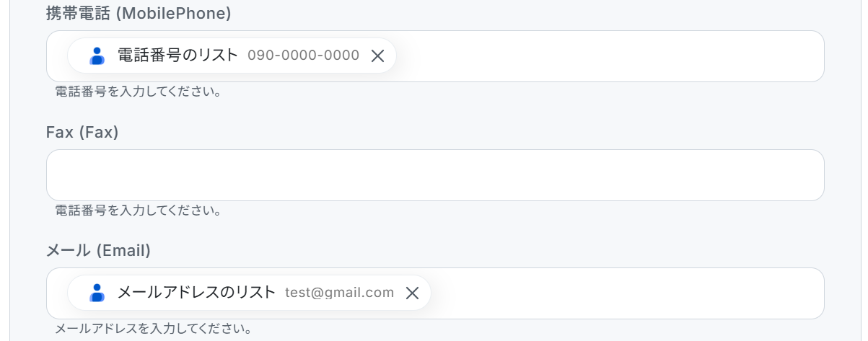Screen dimensions: 868x341
Task: Select the メールアドレスのリスト chip label
Action: [x=196, y=292]
